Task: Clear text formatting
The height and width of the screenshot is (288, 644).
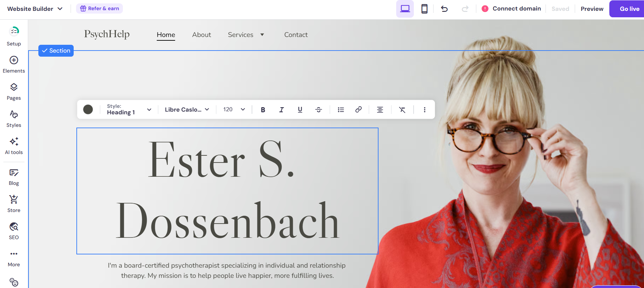Action: click(402, 110)
